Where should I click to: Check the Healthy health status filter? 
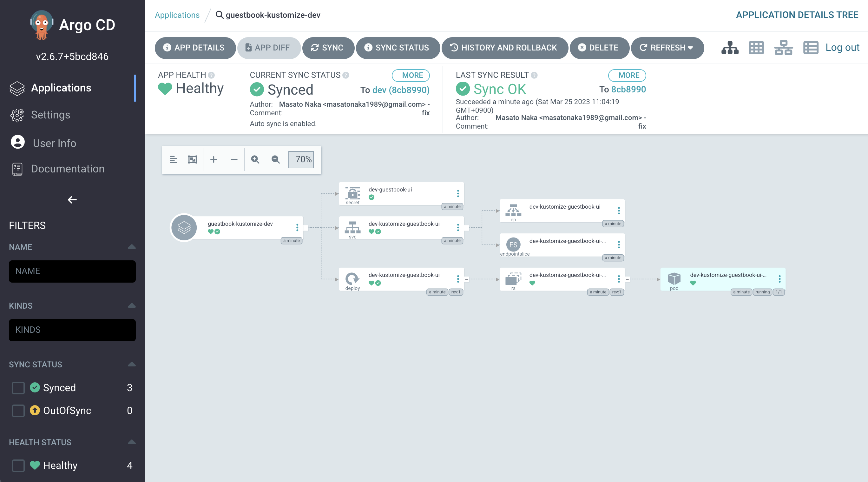pos(18,466)
